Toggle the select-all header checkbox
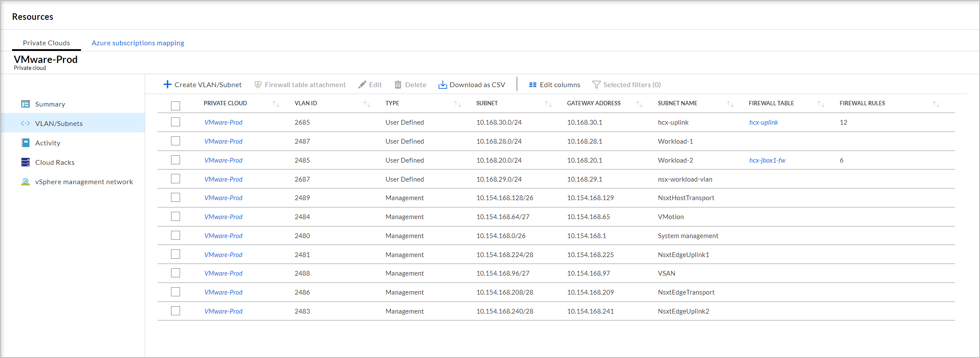 click(x=175, y=106)
